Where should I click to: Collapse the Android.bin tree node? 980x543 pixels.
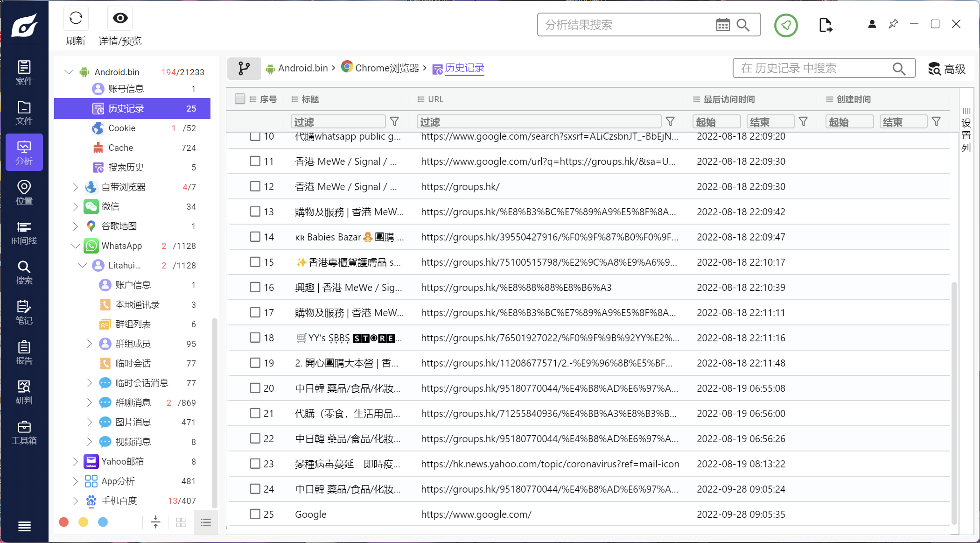click(69, 72)
